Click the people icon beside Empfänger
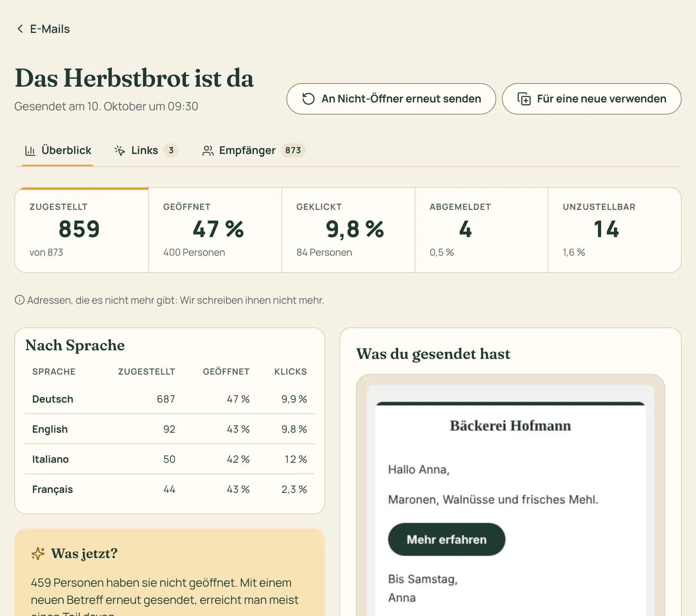This screenshot has width=696, height=616. pos(208,151)
